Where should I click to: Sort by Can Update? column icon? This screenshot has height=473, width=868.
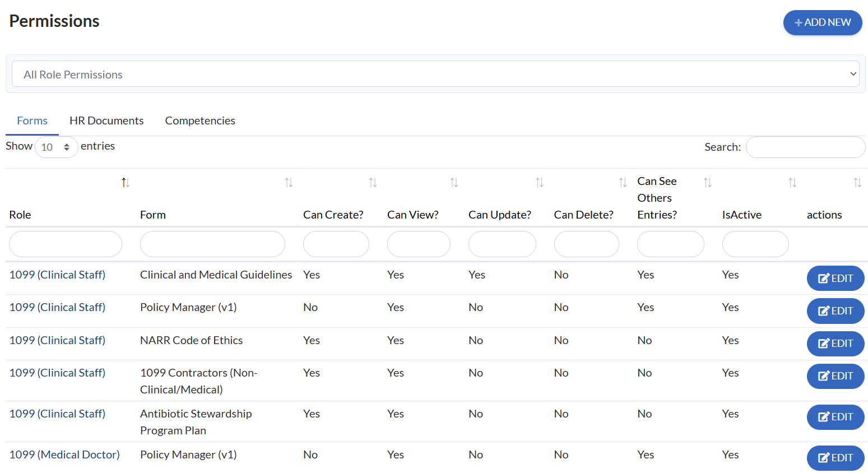tap(540, 183)
